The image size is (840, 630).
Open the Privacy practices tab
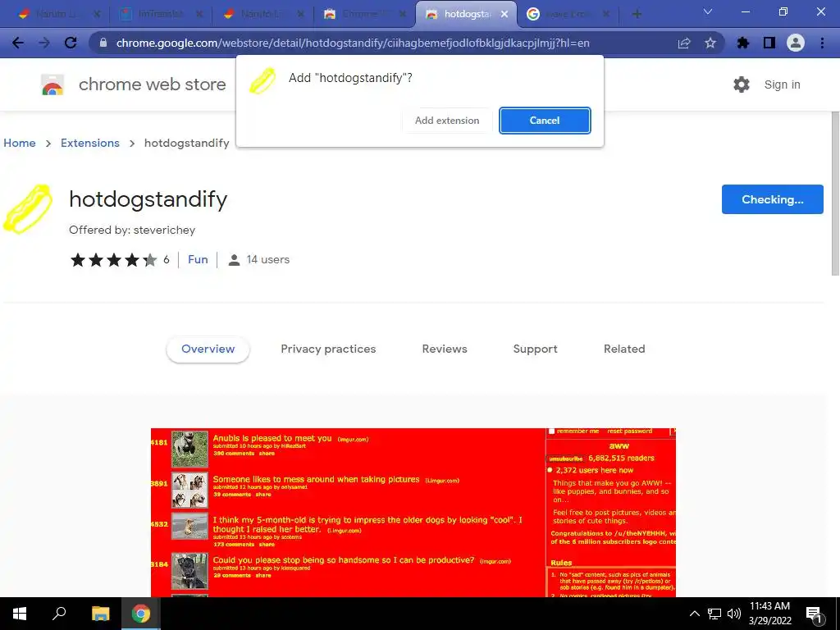328,349
